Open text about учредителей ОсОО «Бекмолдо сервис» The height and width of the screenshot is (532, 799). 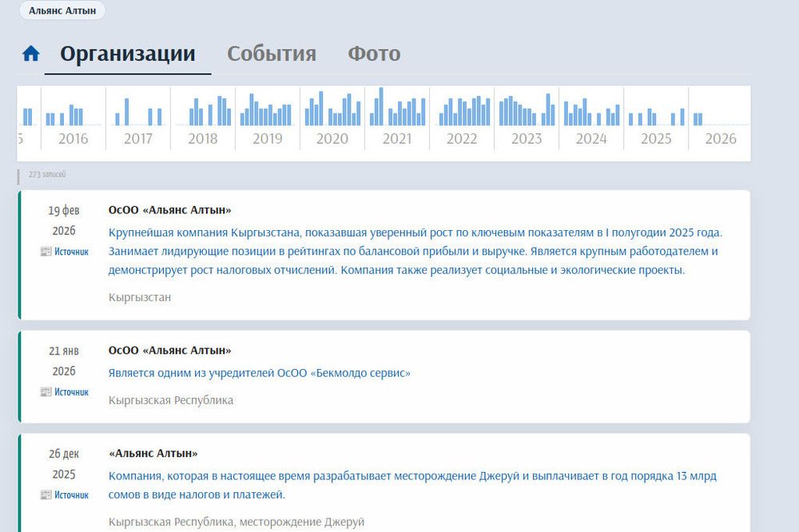259,373
